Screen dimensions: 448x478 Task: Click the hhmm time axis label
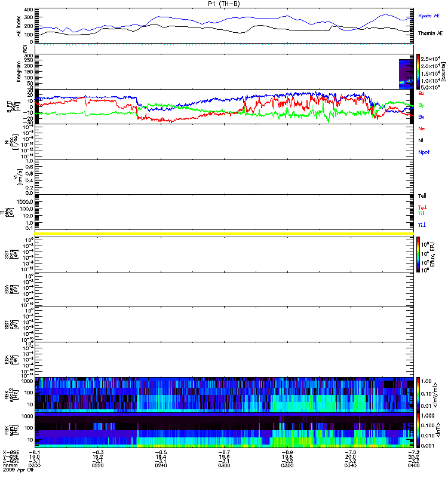click(x=9, y=465)
